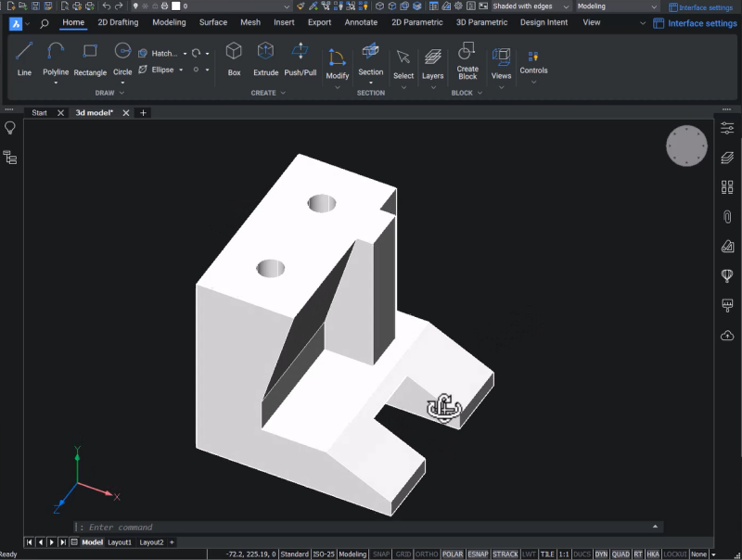Switch to the Layout1 sheet

[x=120, y=542]
